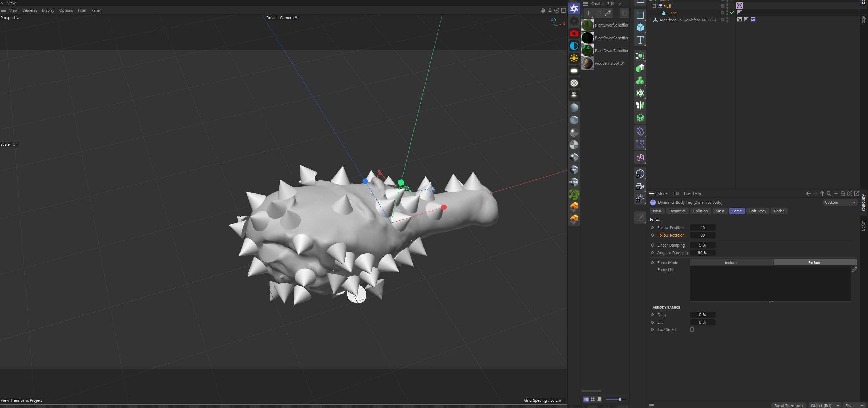The image size is (868, 408).
Task: Set Force Mode to Include
Action: tap(731, 262)
